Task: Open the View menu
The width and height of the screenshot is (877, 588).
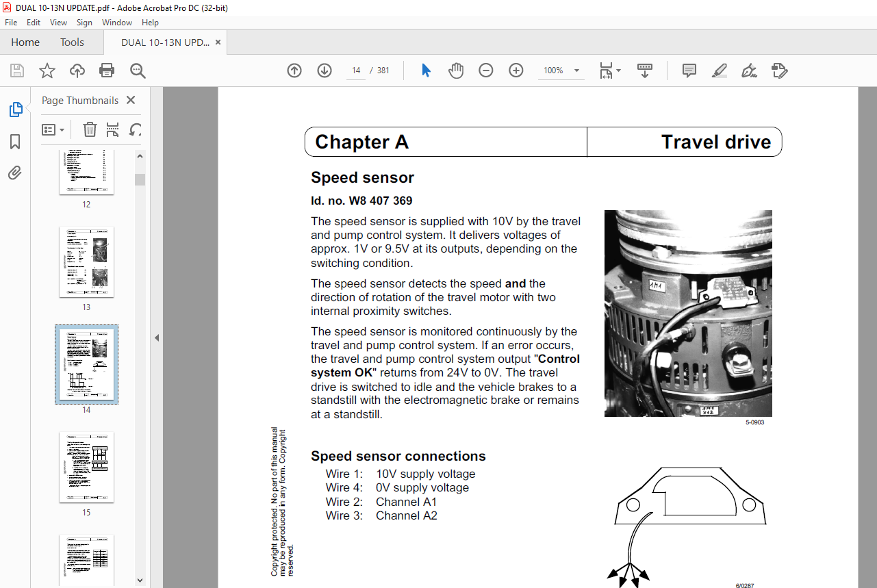Action: (x=58, y=23)
